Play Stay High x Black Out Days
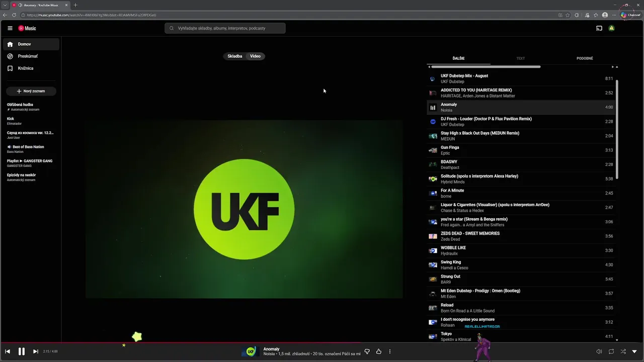 521,136
